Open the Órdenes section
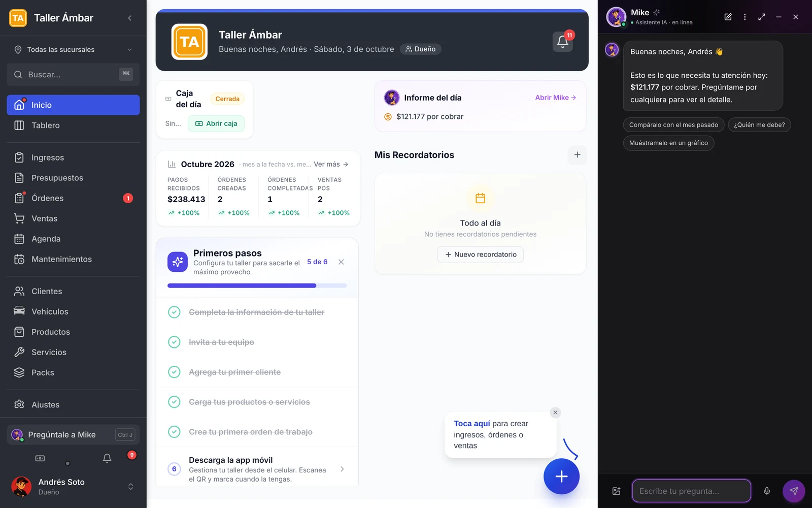 (x=73, y=198)
